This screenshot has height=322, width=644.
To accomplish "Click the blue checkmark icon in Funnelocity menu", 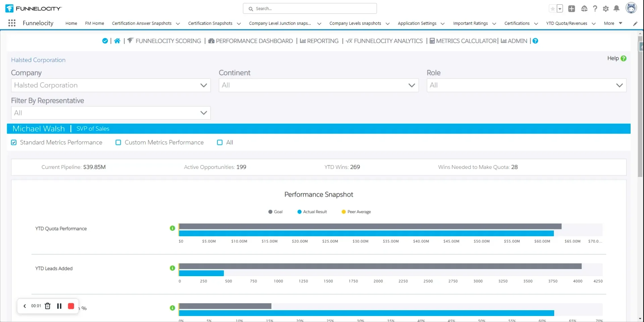I will [x=105, y=41].
